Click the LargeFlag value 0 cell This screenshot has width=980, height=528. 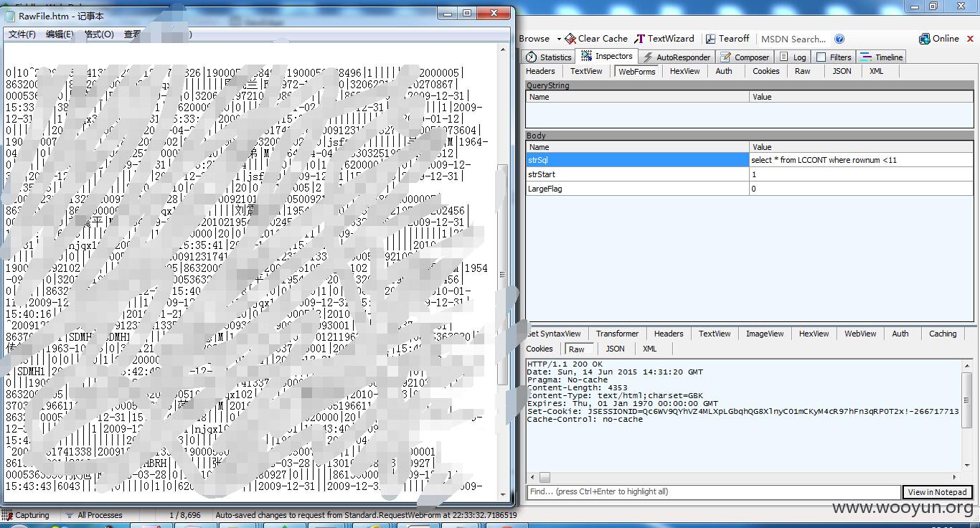pos(862,189)
